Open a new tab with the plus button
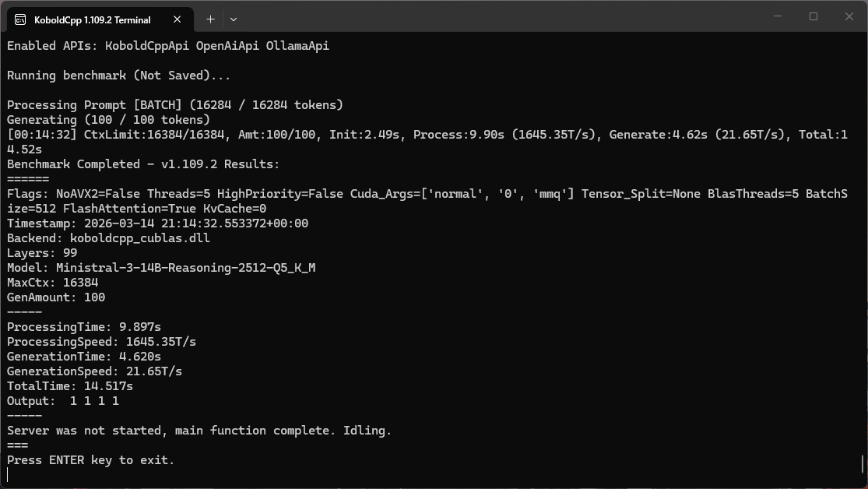Screen dimensions: 868x489 click(x=210, y=19)
